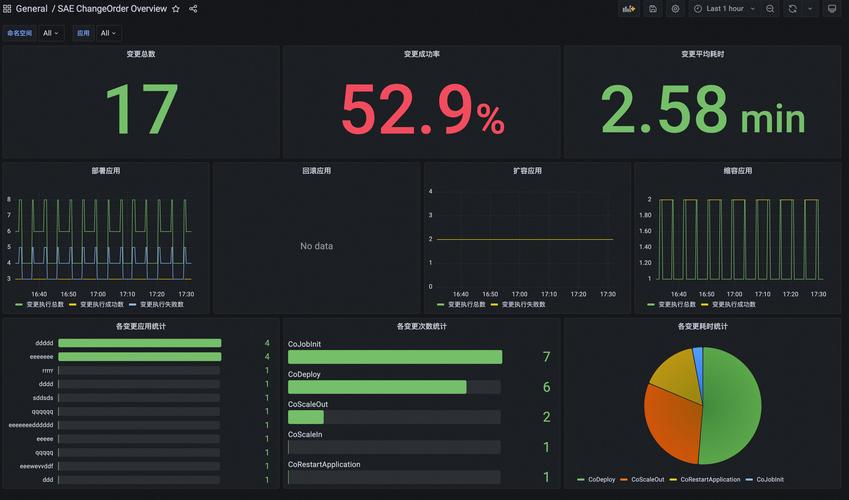This screenshot has width=849, height=500.
Task: Click the CoJobInit bar showing 7
Action: 395,357
